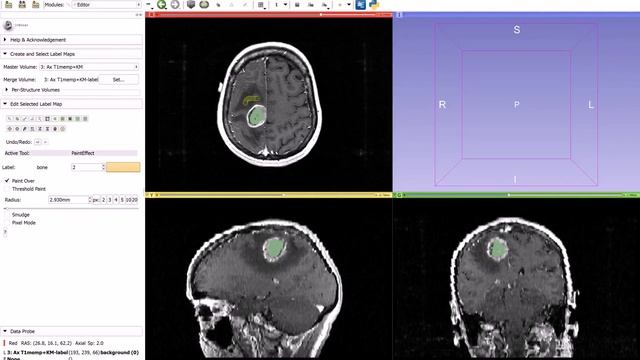
Task: Go forward to next module (grey arrow)
Action: tap(175, 4)
